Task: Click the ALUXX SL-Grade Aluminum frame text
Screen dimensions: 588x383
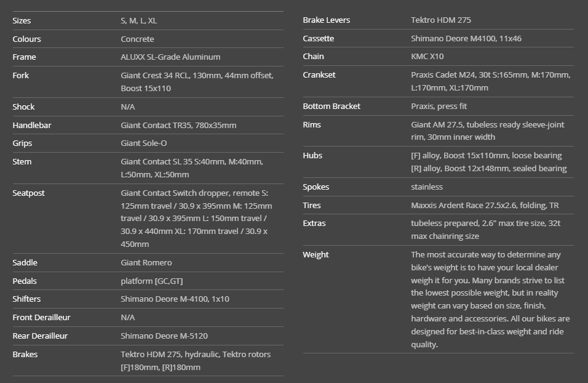Action: tap(170, 57)
